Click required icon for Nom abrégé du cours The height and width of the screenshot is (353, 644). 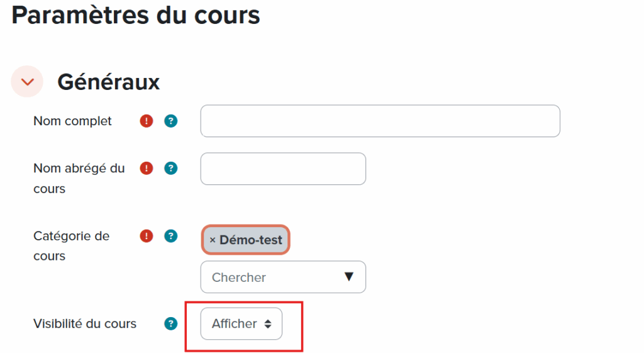click(147, 169)
